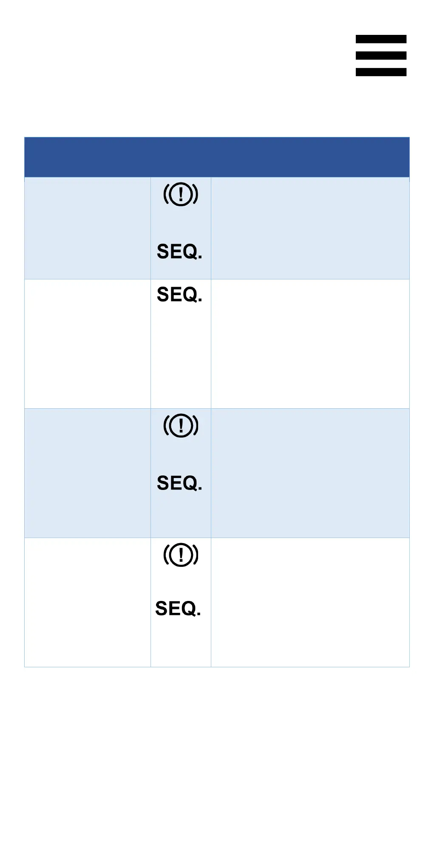This screenshot has width=434, height=868.
Task: Select the third row's empty left cell
Action: (x=88, y=473)
